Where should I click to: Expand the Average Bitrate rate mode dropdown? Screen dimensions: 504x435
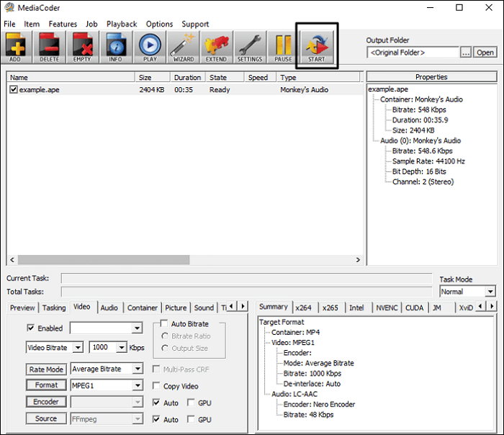138,369
